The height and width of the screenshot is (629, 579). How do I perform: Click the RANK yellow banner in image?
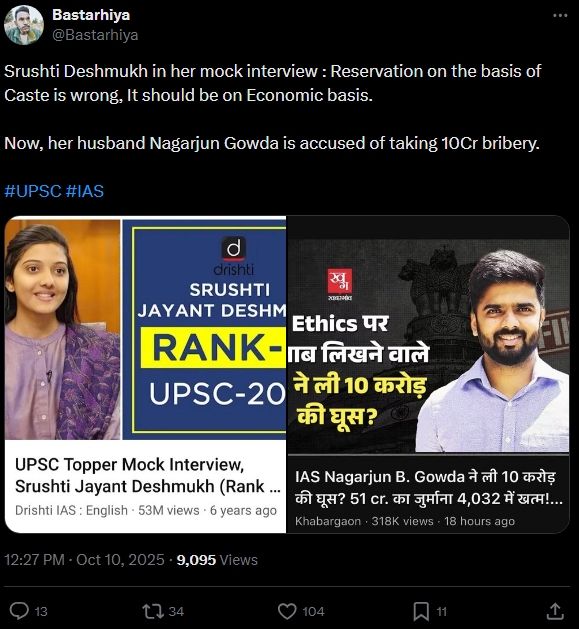point(213,347)
